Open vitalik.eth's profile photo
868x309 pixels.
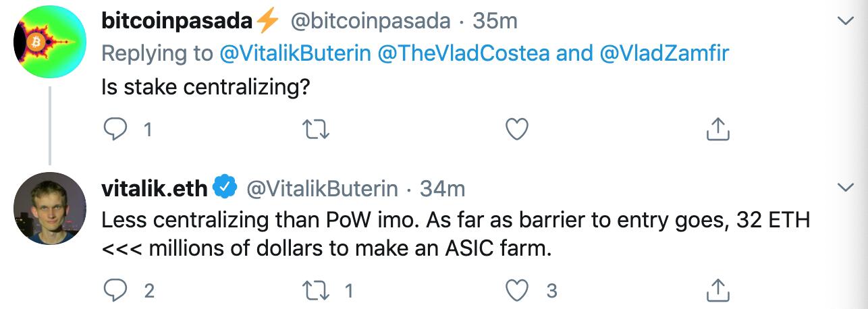coord(50,208)
